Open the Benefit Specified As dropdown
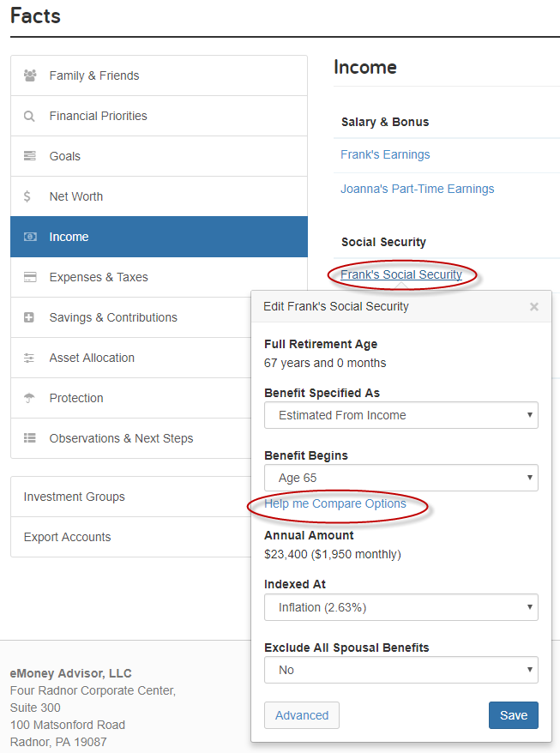Viewport: 560px width, 753px height. tap(401, 415)
